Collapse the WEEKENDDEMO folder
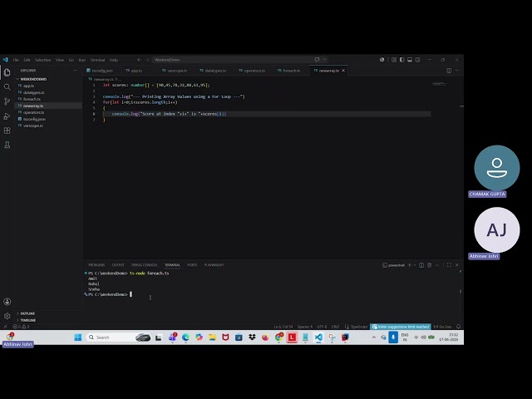The image size is (532, 399). point(32,79)
